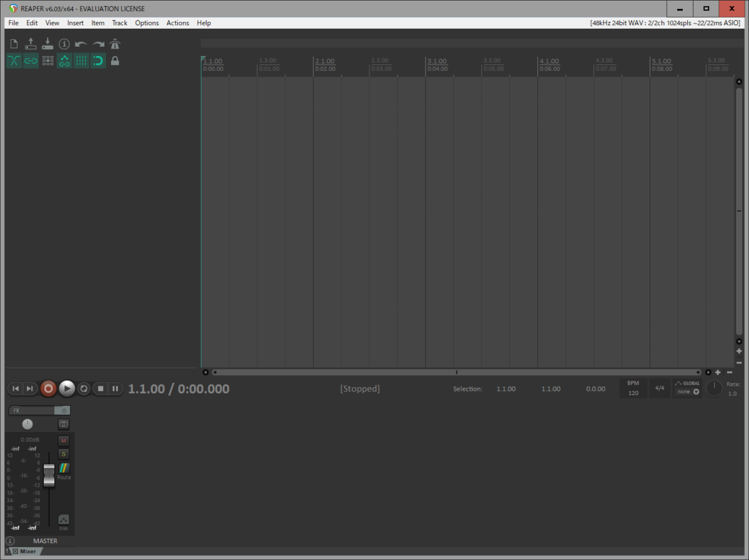Toggle snap magnet button
749x560 pixels.
98,61
